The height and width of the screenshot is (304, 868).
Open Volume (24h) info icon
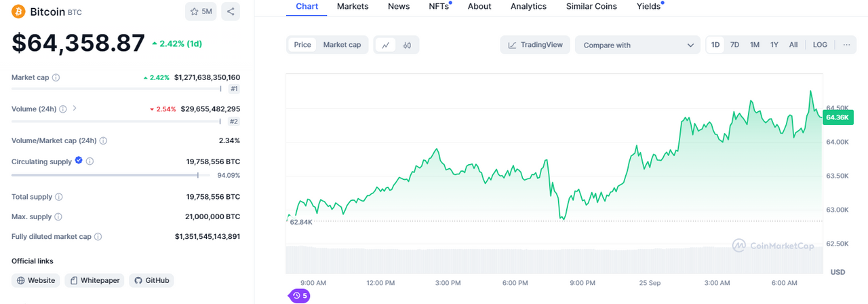click(62, 109)
